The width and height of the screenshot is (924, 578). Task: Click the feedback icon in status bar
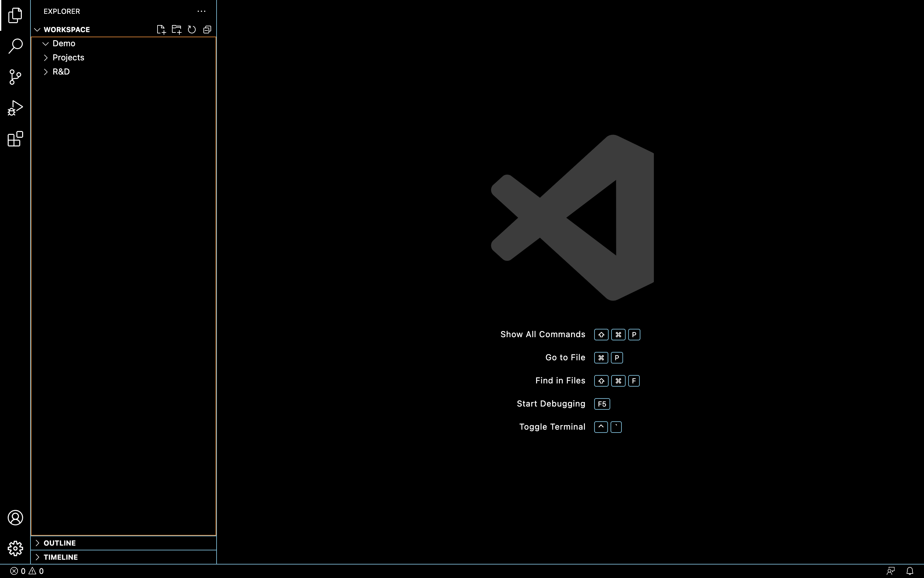pyautogui.click(x=891, y=571)
